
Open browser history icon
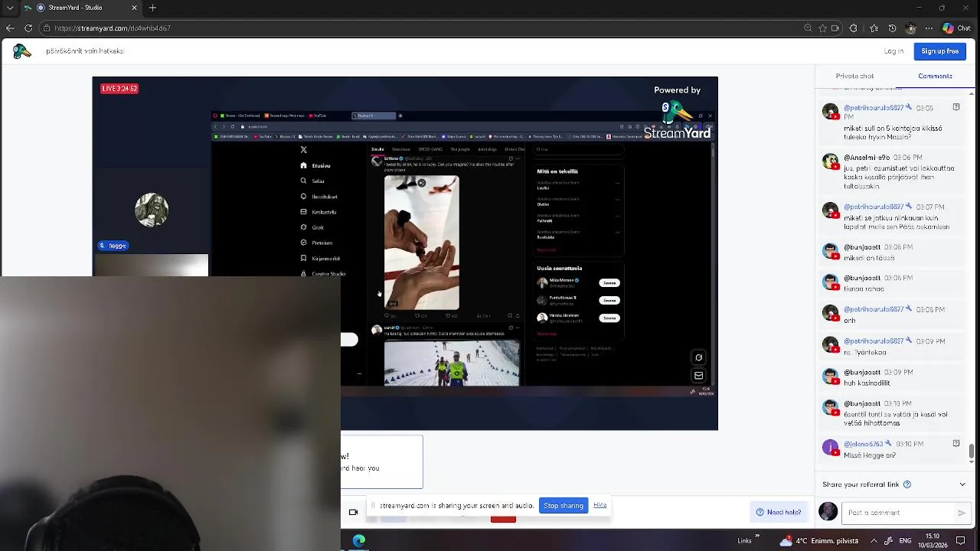click(x=892, y=28)
